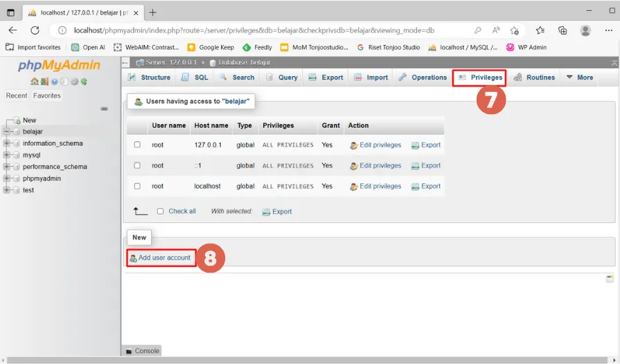Screen dimensions: 620x364
Task: Expand the phpmyadmin database node
Action: 6,179
